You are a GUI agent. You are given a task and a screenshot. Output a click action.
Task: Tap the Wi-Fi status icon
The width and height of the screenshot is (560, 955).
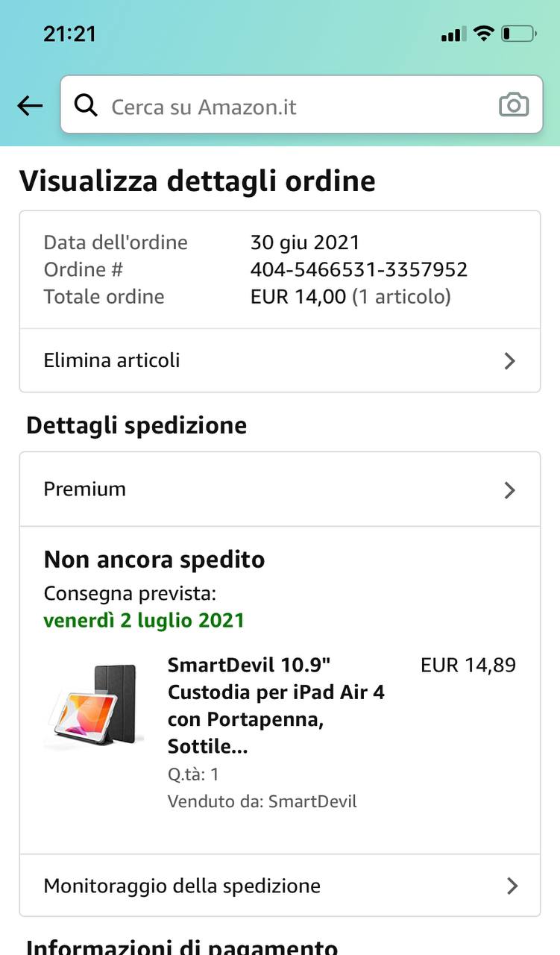(x=483, y=34)
